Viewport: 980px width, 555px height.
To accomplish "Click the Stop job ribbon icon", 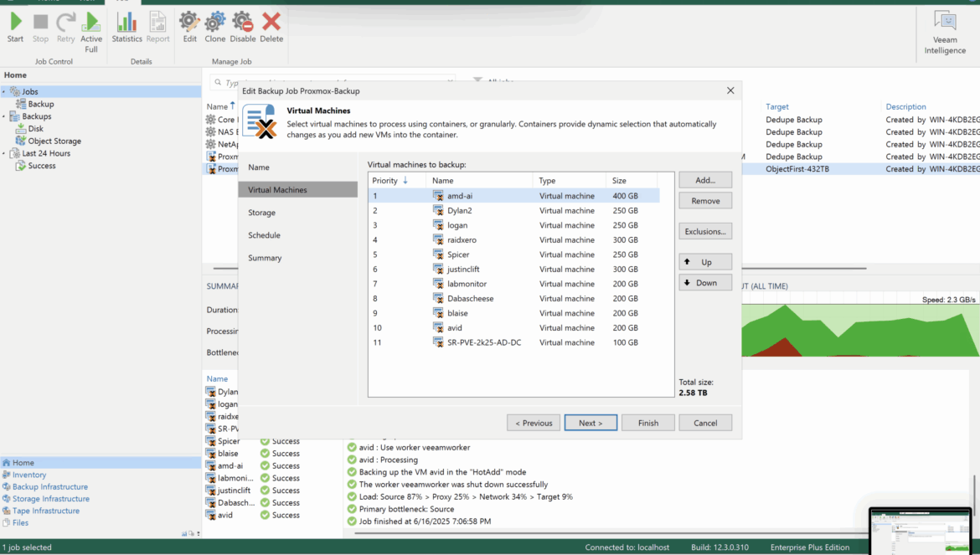I will pyautogui.click(x=41, y=28).
